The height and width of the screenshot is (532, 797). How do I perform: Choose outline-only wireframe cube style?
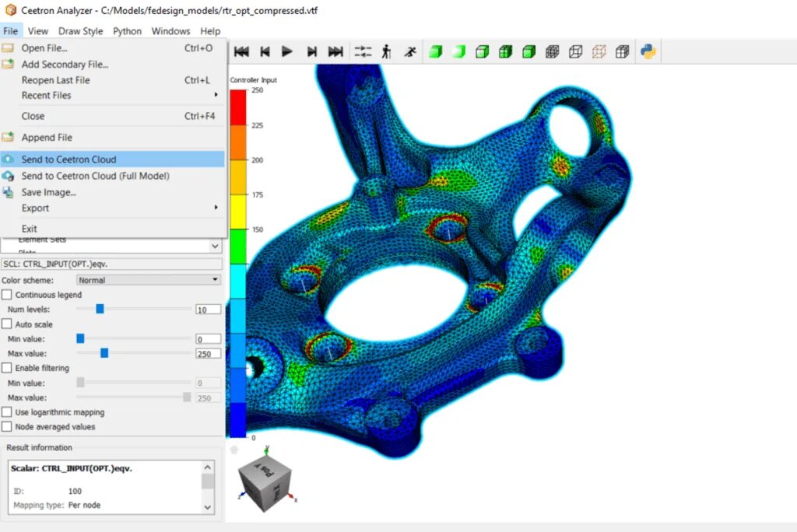click(x=576, y=51)
